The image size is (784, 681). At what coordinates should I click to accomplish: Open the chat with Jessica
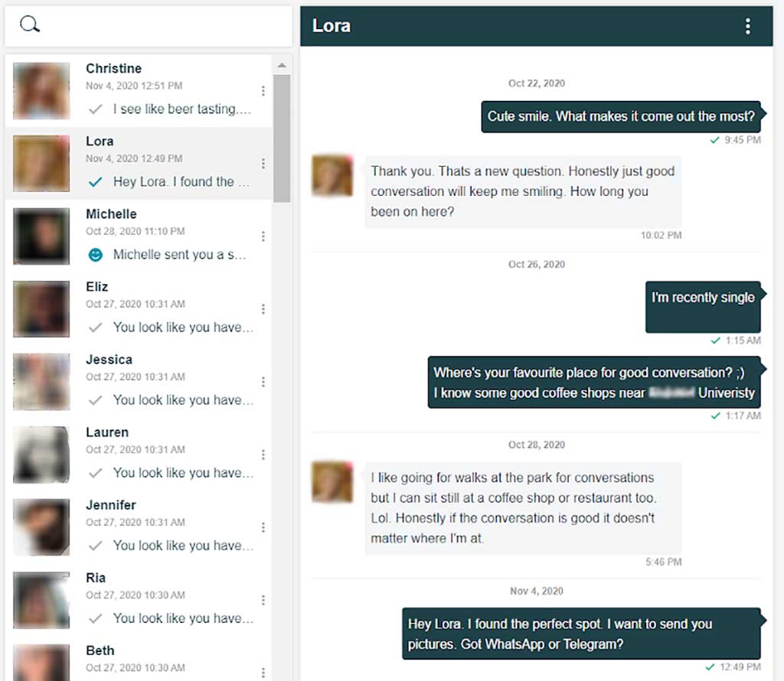pos(153,381)
